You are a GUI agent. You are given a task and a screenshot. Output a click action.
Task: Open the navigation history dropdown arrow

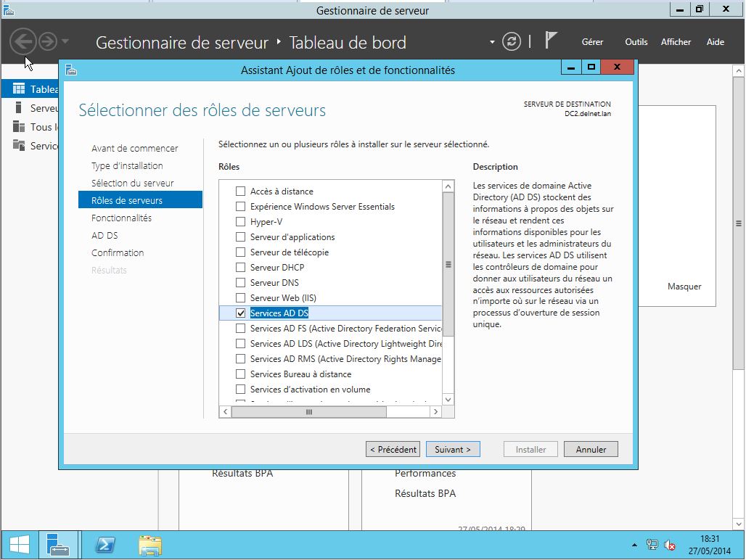tap(65, 41)
